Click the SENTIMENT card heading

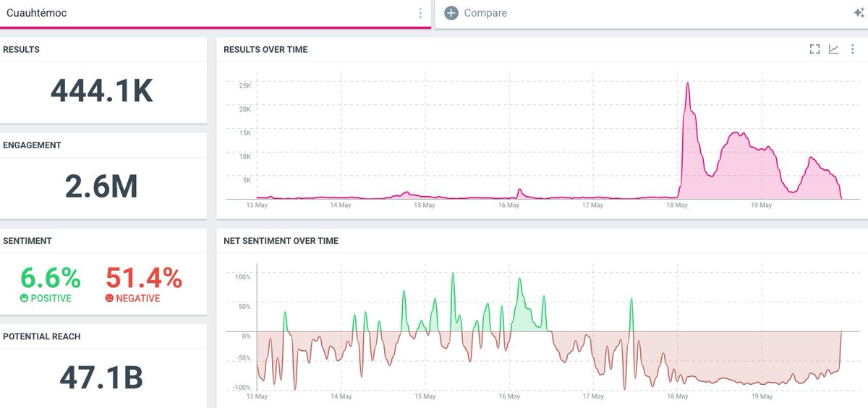[27, 241]
